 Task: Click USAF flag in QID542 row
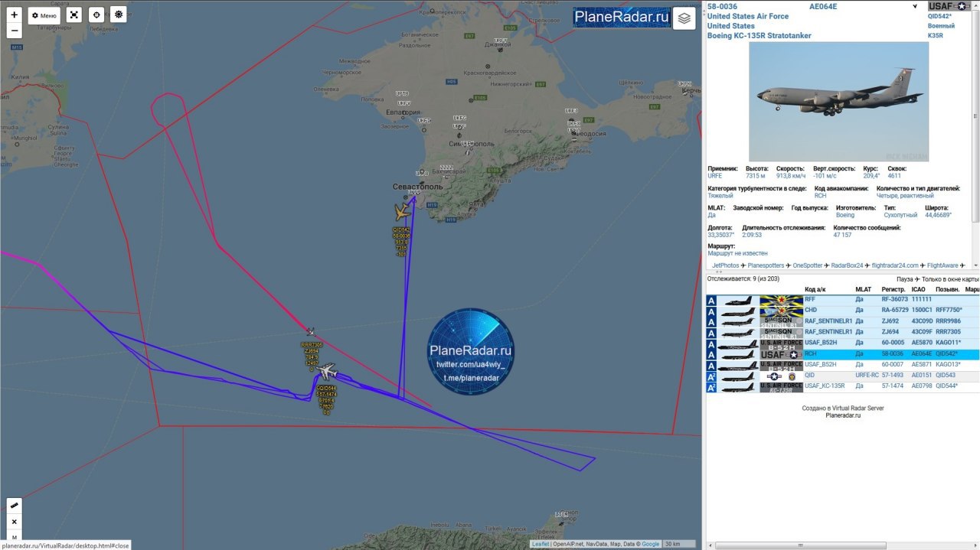tap(781, 355)
